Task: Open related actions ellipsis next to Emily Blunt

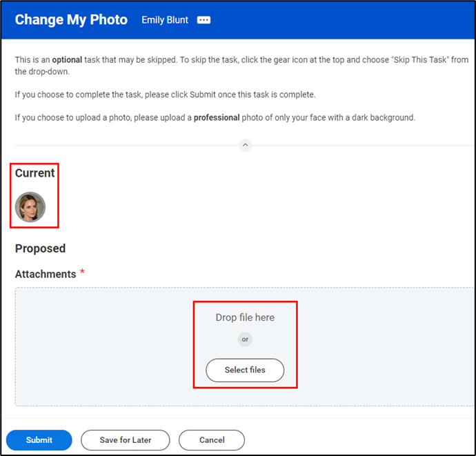Action: coord(204,20)
